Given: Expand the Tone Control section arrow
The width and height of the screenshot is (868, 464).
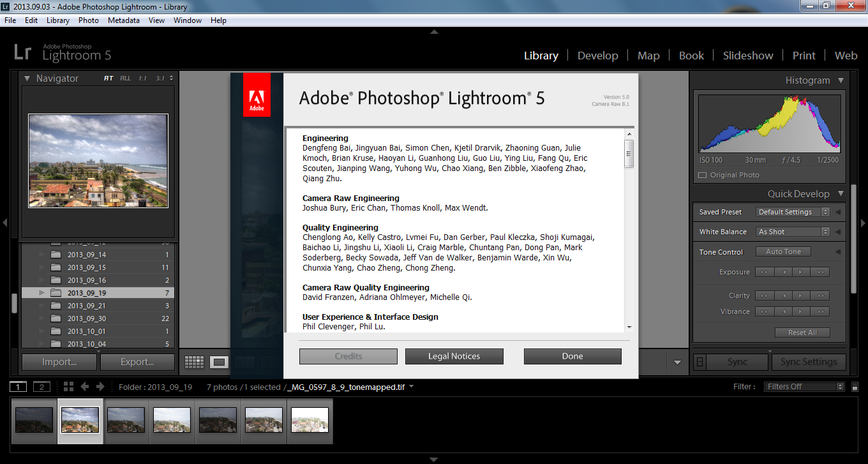Looking at the screenshot, I should [838, 251].
